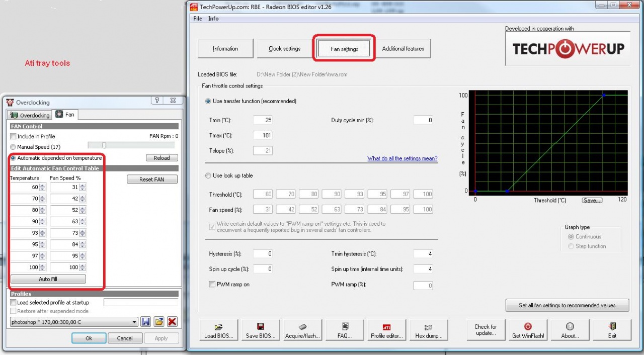The height and width of the screenshot is (355, 644).
Task: Save the profile with the blue floppy icon
Action: [146, 322]
